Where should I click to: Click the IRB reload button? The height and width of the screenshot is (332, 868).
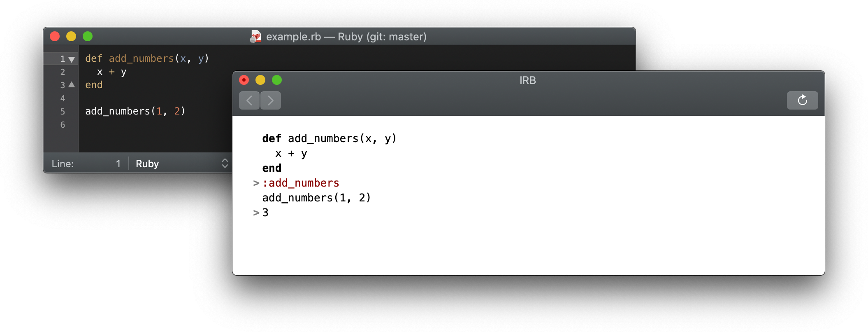coord(802,101)
